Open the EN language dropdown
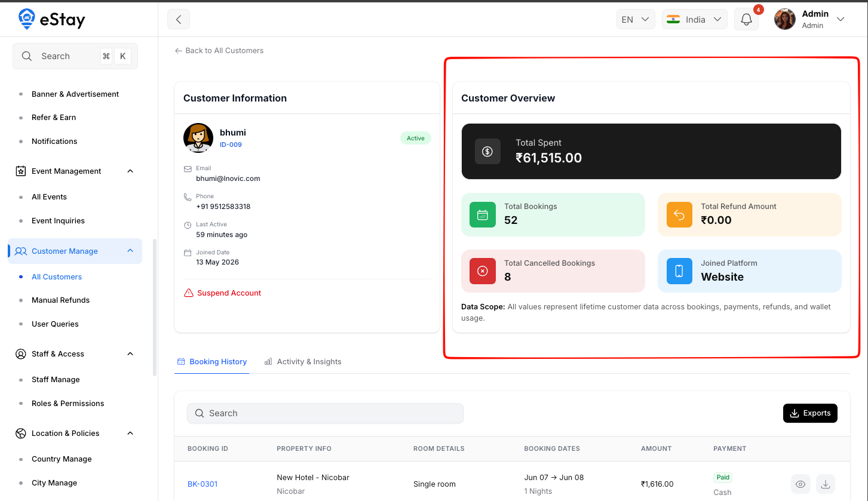The width and height of the screenshot is (868, 501). [636, 19]
